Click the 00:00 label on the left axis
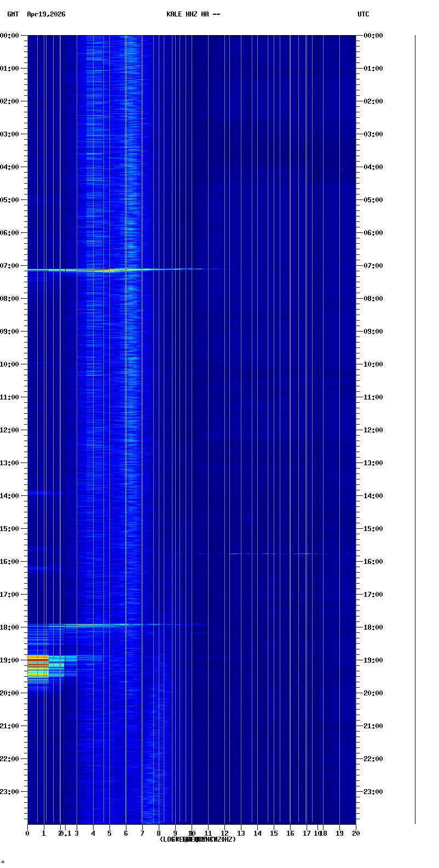439x868 pixels. point(9,36)
